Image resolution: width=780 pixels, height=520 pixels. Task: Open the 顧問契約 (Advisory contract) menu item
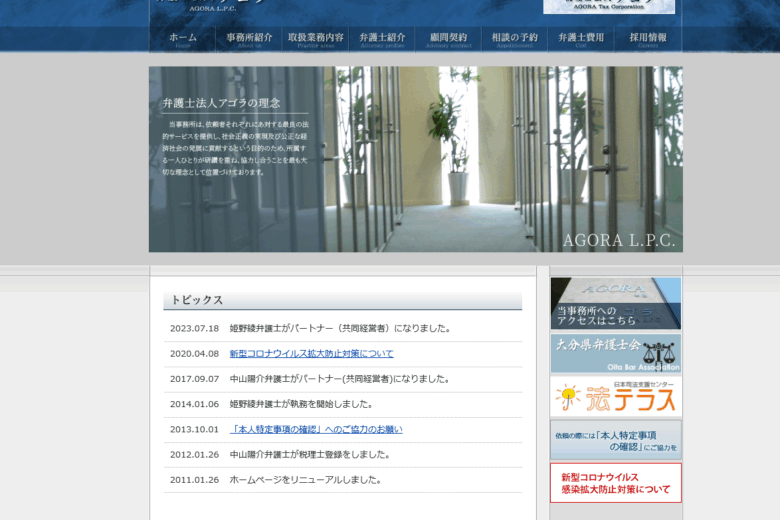point(448,39)
